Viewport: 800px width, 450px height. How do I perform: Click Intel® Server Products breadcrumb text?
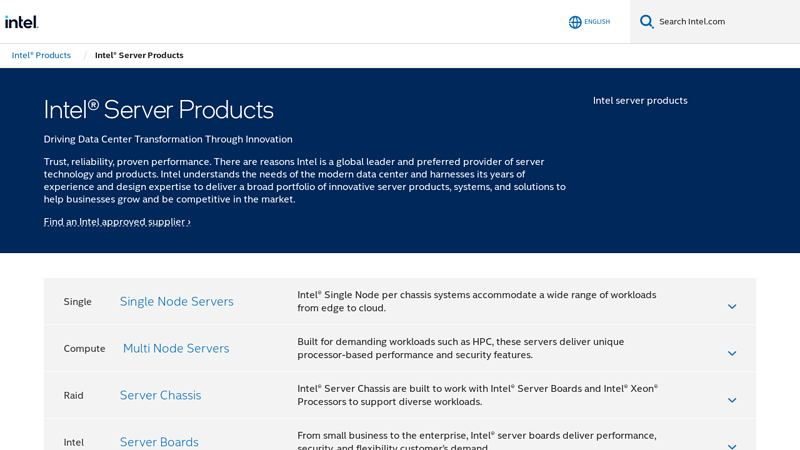point(139,55)
